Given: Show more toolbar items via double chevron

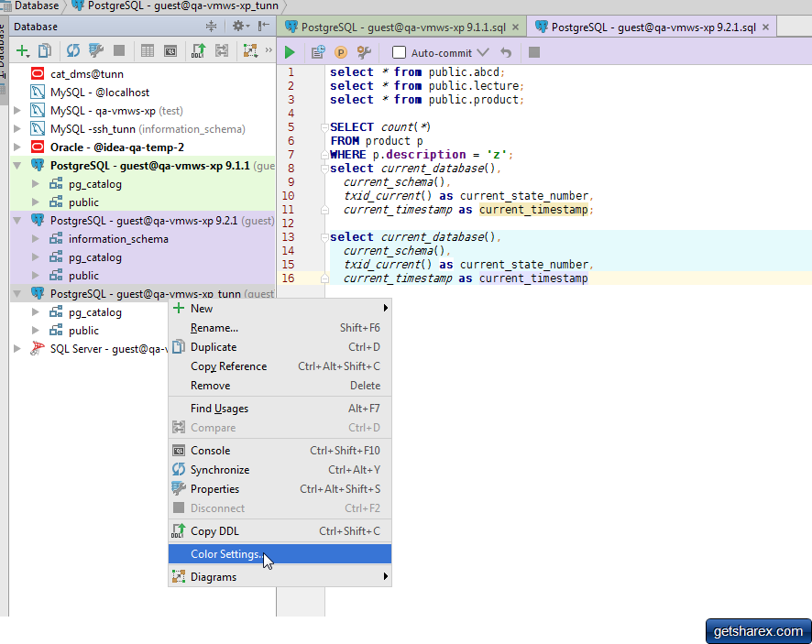Looking at the screenshot, I should coord(269,50).
